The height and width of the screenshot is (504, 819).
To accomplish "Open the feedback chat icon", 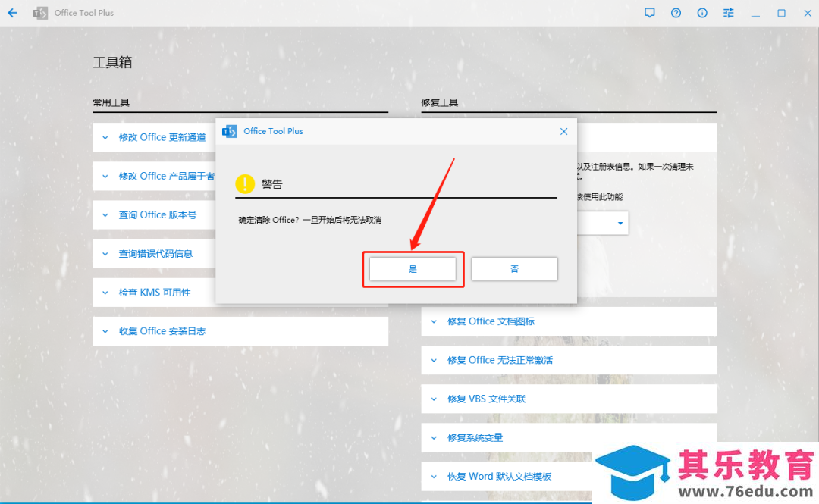I will 649,13.
